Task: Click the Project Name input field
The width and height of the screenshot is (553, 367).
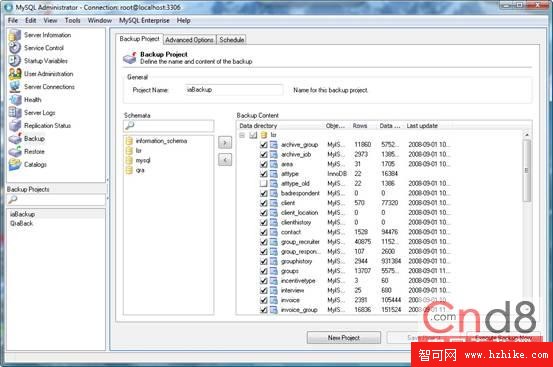Action: point(233,90)
